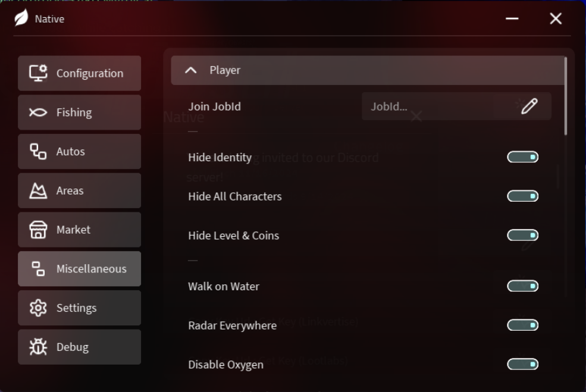Click the Areas mountain icon
586x392 pixels.
click(x=38, y=190)
